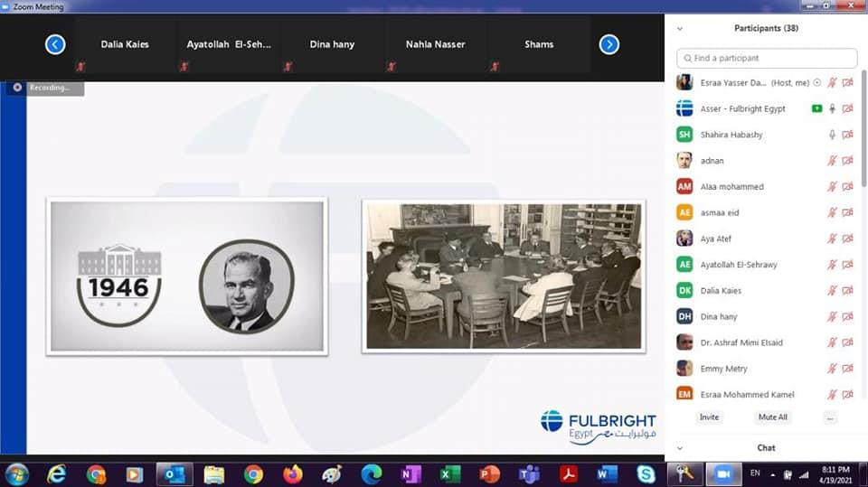Click Ayatollah El-Sehrawy list entry name
868x487 pixels.
[739, 265]
